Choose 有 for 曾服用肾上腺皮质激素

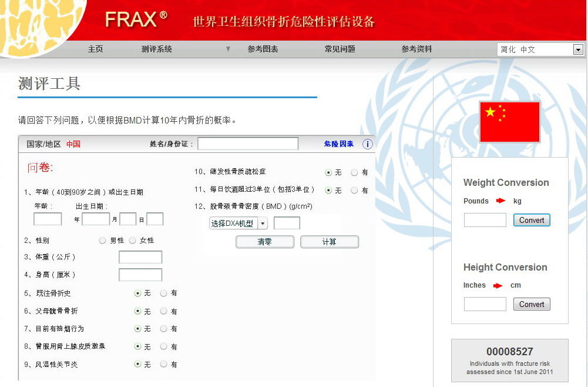[163, 346]
